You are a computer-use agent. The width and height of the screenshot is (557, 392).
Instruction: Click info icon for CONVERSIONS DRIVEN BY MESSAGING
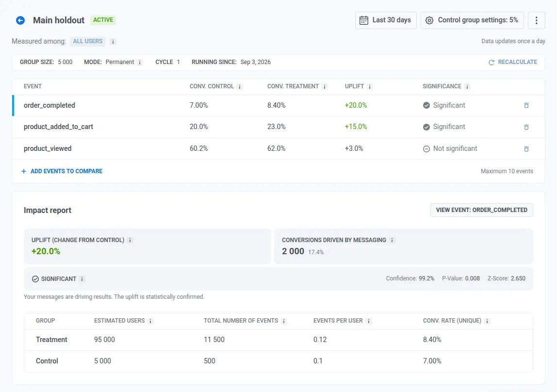[x=392, y=240]
